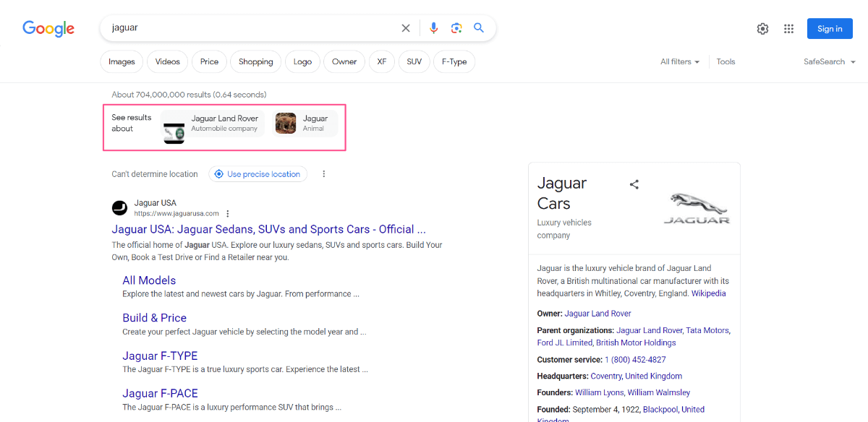Select the Logo filter chip
The image size is (868, 422).
click(302, 62)
